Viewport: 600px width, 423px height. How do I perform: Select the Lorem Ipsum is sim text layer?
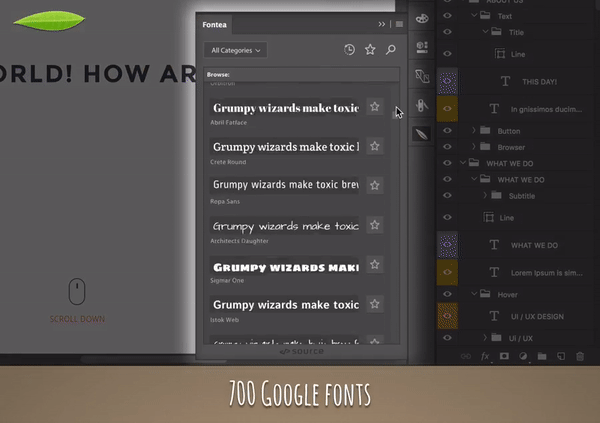pos(546,273)
